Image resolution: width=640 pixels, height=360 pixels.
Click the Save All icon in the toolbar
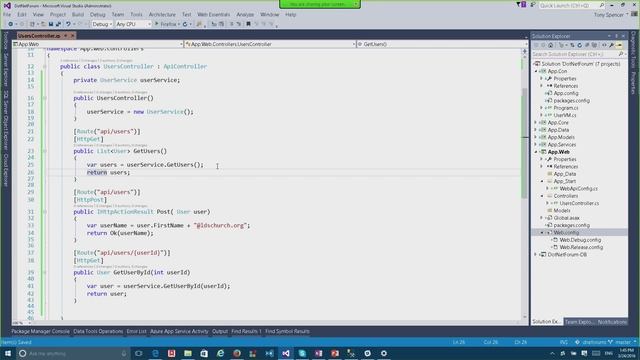click(58, 24)
